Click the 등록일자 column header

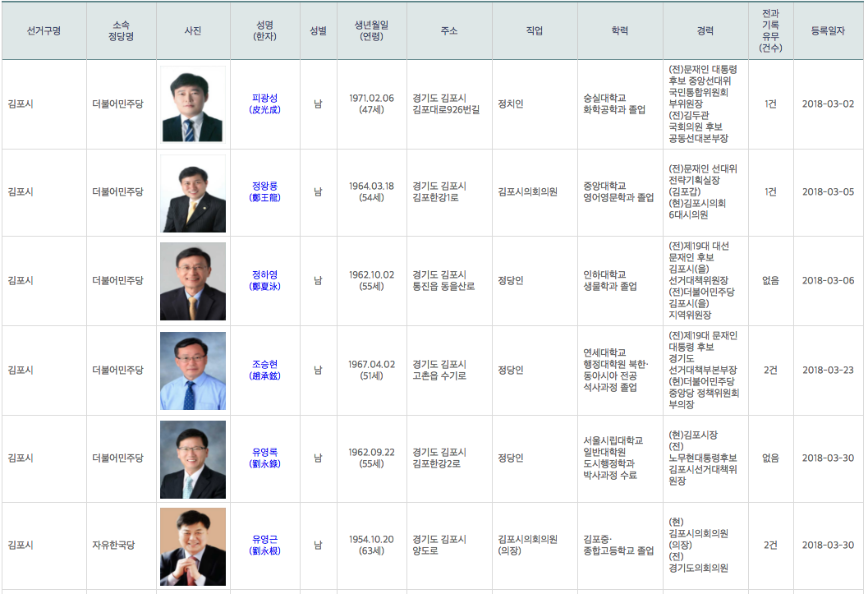pos(828,30)
